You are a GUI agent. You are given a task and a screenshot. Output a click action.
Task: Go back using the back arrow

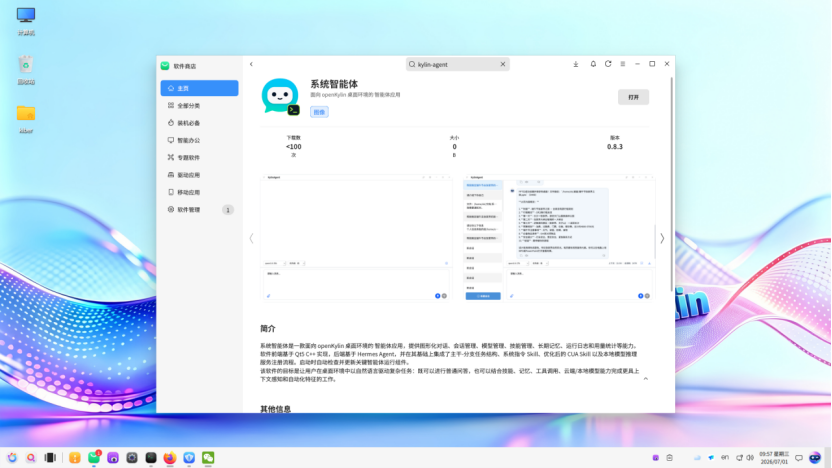252,64
